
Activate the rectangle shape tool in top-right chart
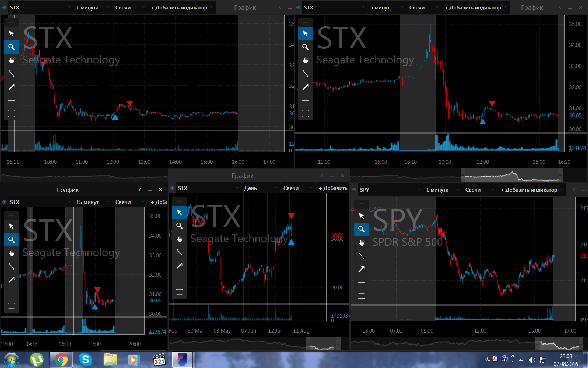click(x=306, y=114)
